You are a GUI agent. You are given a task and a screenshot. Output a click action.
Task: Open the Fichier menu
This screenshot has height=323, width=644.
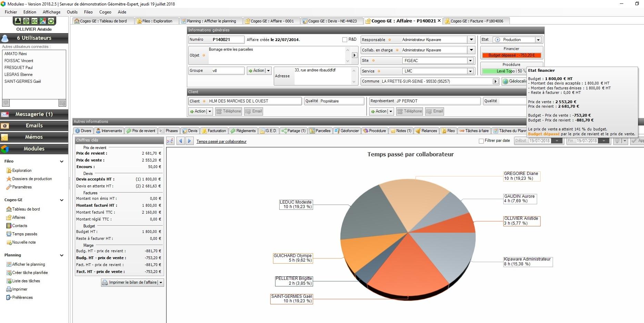(11, 12)
